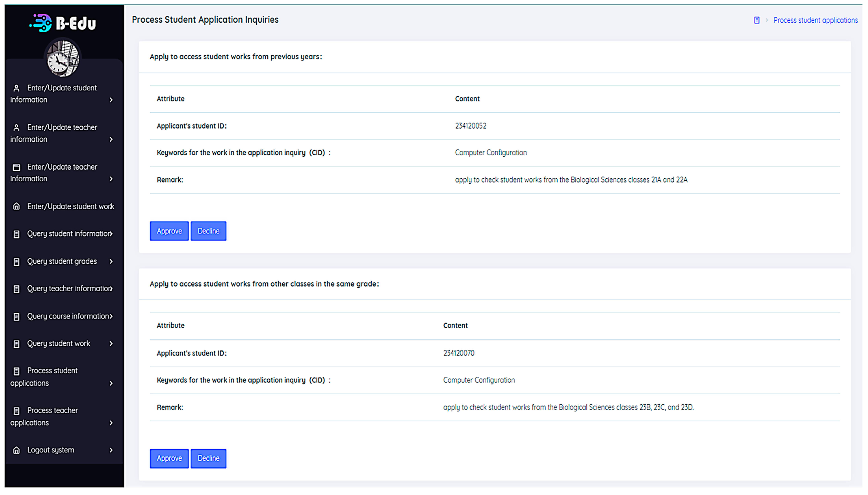
Task: Expand Query student work chevron
Action: (x=111, y=343)
